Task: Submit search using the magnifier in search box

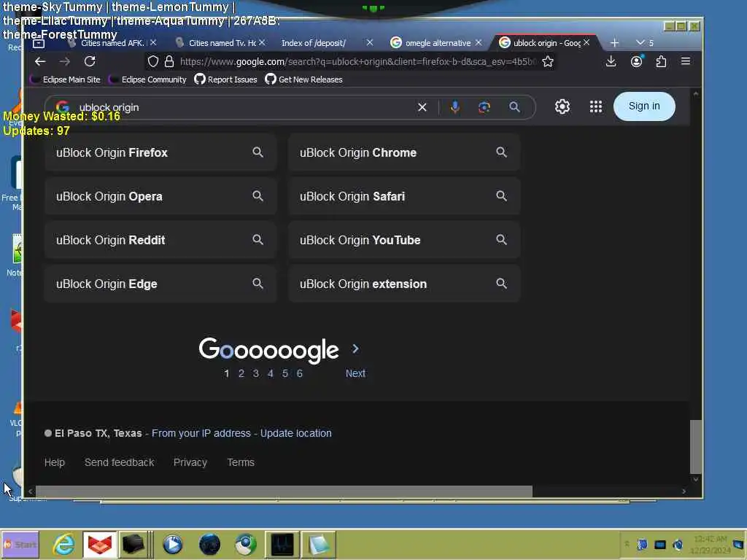Action: pyautogui.click(x=514, y=107)
